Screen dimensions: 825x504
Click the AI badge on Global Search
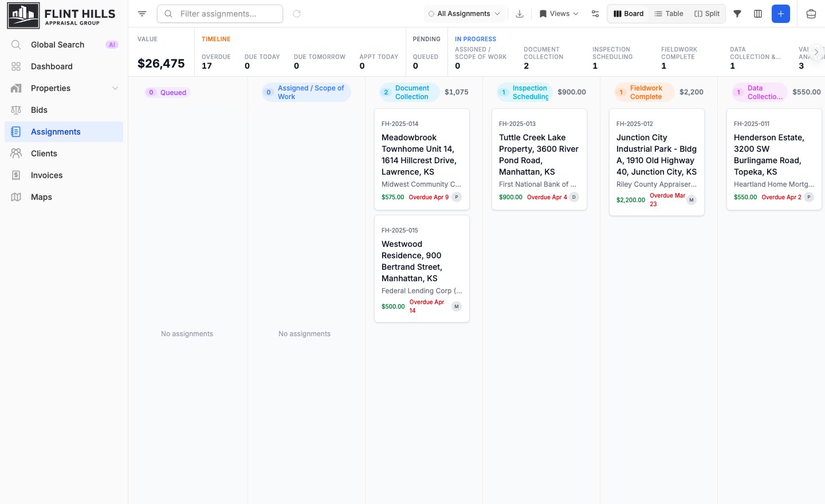pyautogui.click(x=112, y=45)
